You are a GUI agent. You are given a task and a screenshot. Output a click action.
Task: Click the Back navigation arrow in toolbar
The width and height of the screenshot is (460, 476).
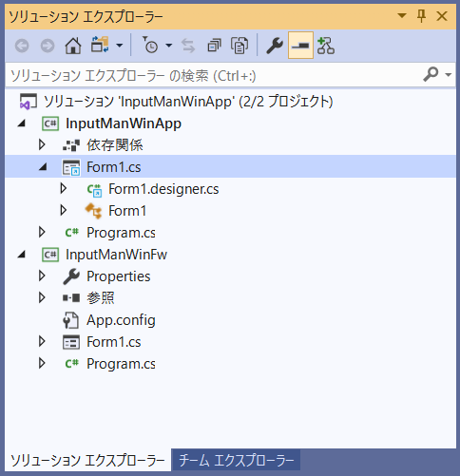[22, 46]
